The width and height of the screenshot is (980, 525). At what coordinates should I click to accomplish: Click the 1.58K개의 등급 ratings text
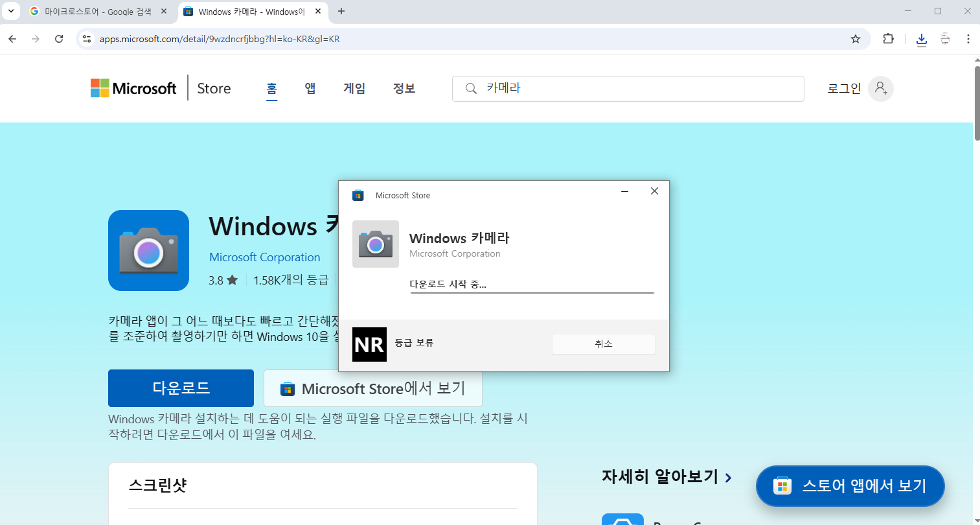click(x=291, y=280)
